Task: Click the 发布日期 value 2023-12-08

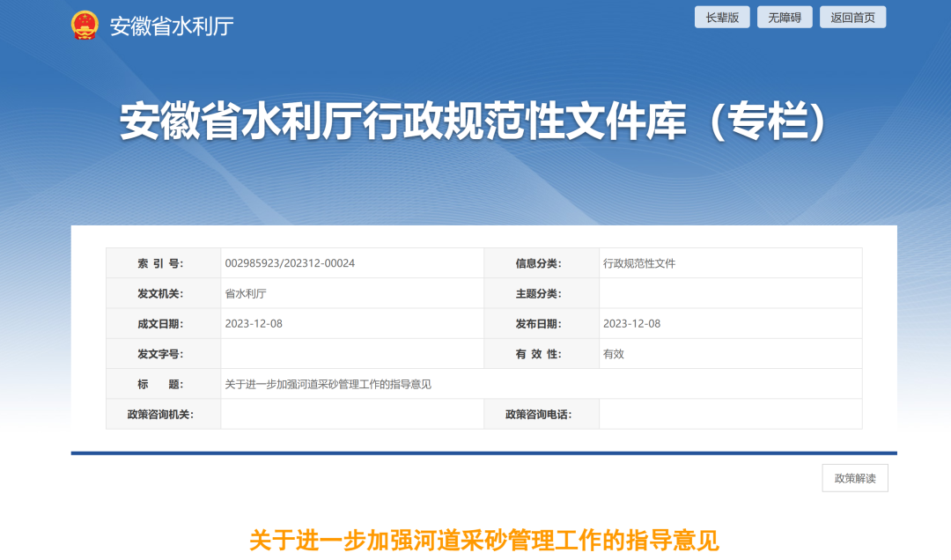Action: pyautogui.click(x=631, y=323)
